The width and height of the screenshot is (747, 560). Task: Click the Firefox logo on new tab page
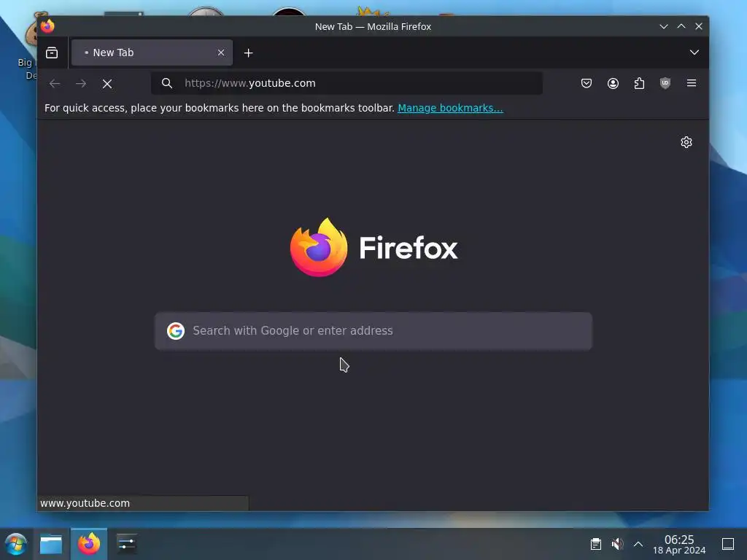(374, 247)
